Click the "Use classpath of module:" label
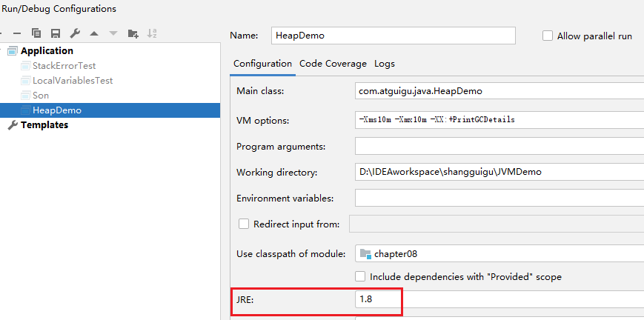The height and width of the screenshot is (320, 644). [291, 254]
